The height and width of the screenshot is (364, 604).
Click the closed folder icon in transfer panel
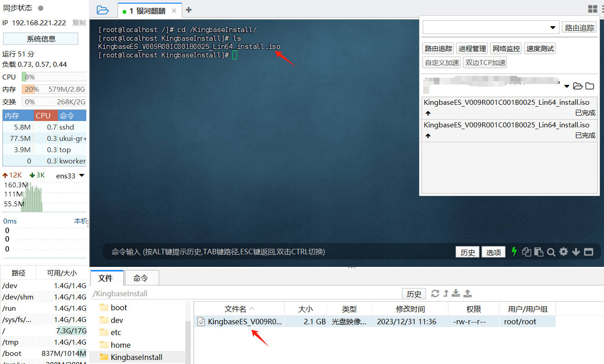tap(590, 86)
